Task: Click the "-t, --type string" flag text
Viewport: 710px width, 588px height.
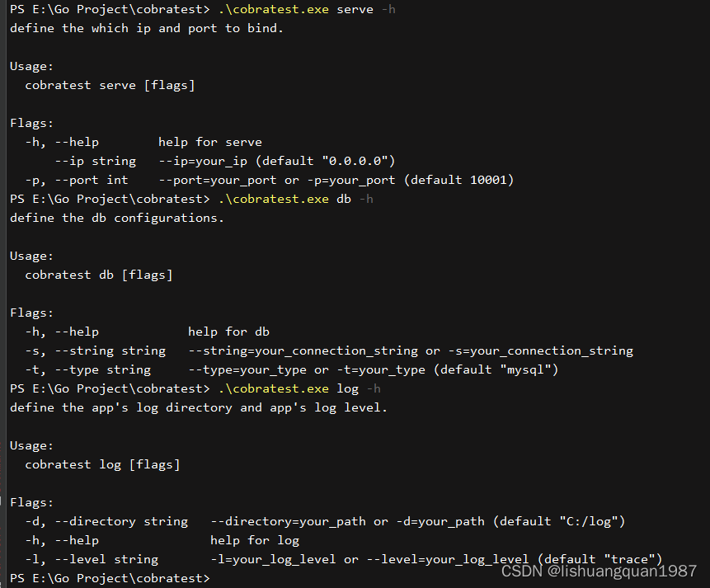Action: pos(87,369)
